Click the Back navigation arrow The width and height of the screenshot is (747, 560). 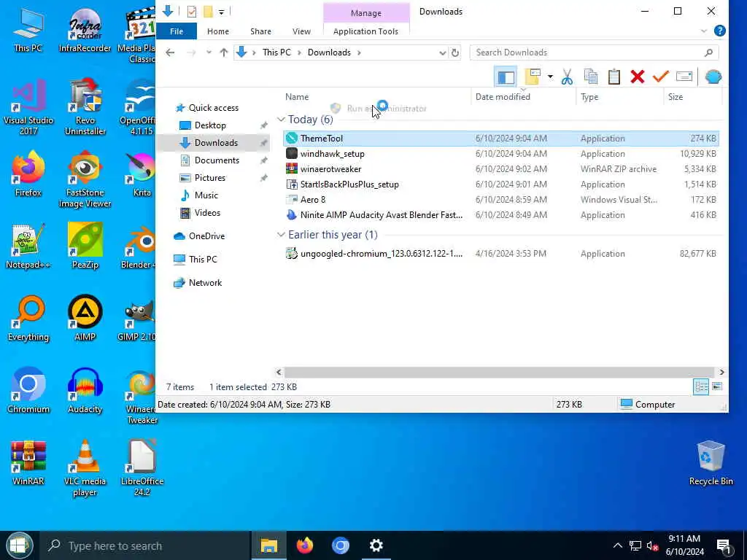click(170, 52)
